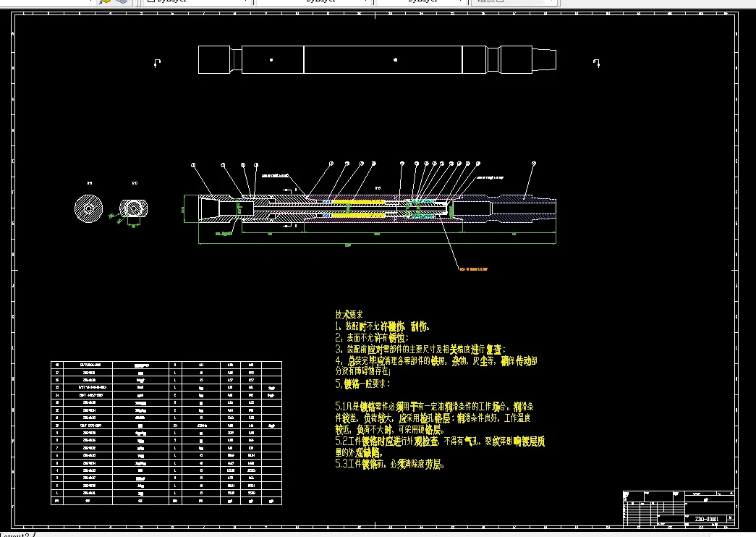Select the rounded C-C section view
Image resolution: width=756 pixels, height=537 pixels.
(134, 208)
